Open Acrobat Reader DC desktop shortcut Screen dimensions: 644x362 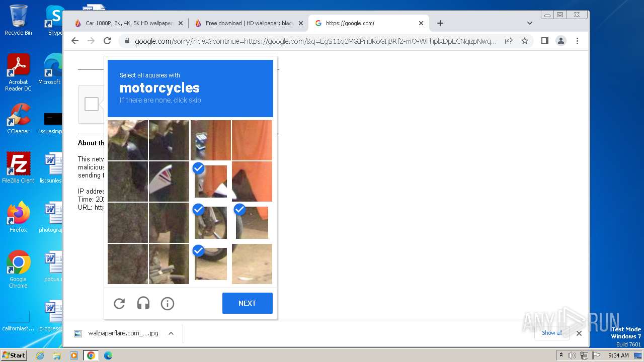coord(19,72)
